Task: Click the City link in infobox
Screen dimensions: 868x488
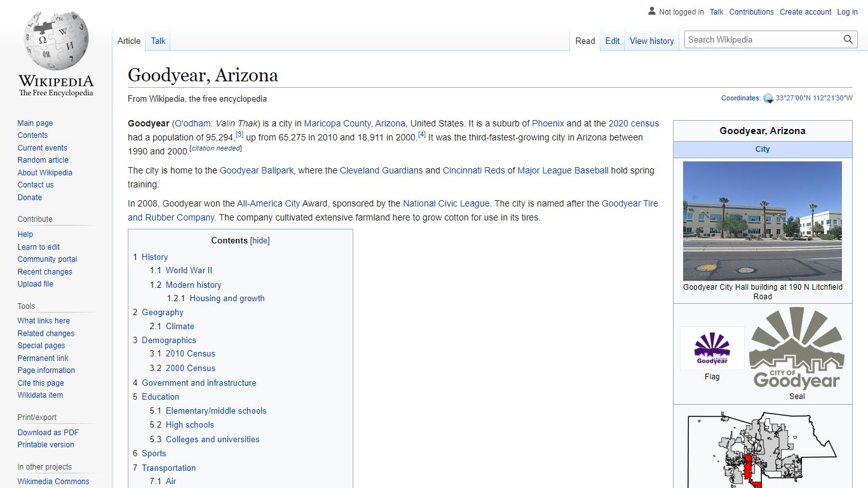Action: tap(763, 149)
